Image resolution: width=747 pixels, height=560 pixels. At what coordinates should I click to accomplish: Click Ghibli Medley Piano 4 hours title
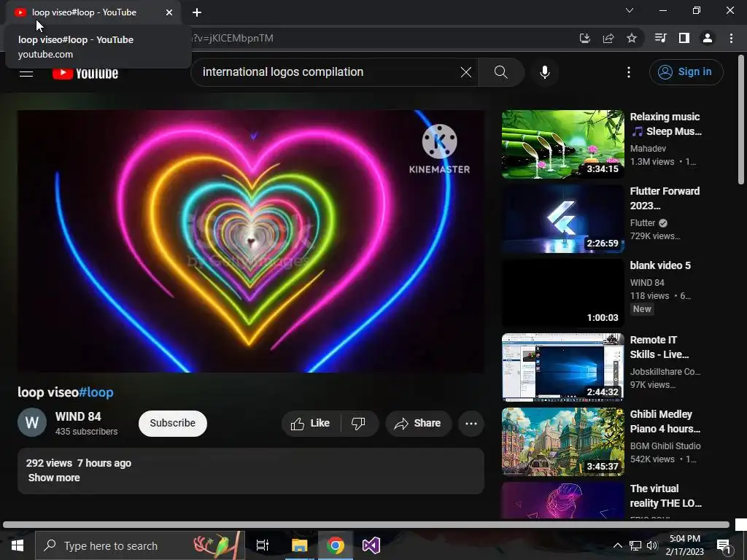click(x=665, y=421)
